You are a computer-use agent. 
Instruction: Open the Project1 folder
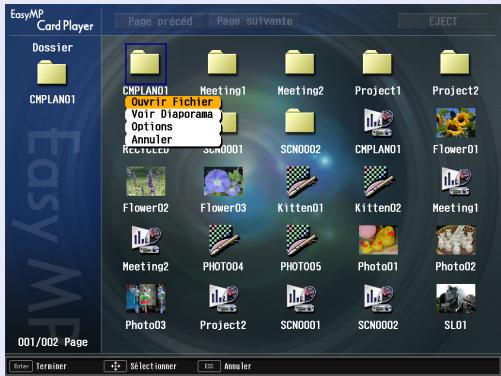click(377, 62)
